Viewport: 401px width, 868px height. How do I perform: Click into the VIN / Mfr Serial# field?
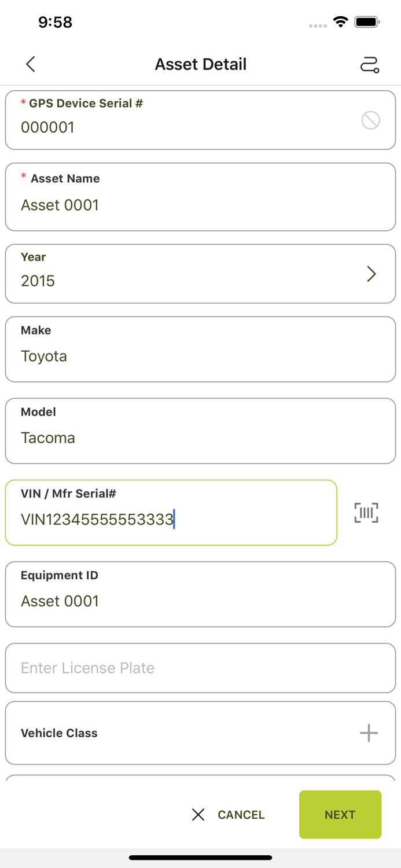(171, 518)
